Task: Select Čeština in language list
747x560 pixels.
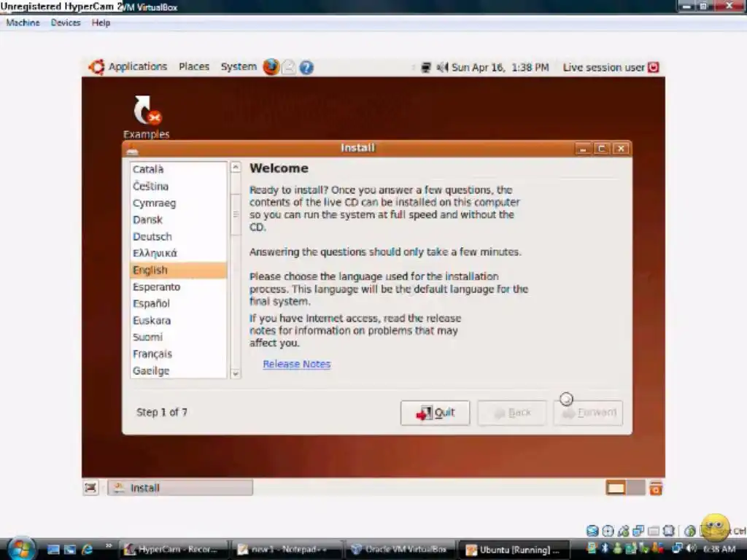Action: [x=179, y=186]
